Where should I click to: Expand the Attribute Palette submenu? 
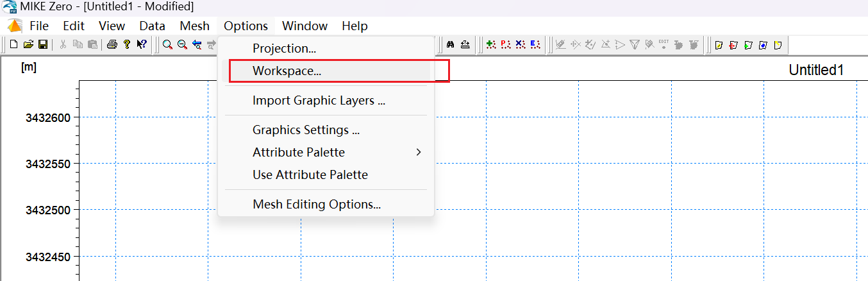click(326, 152)
